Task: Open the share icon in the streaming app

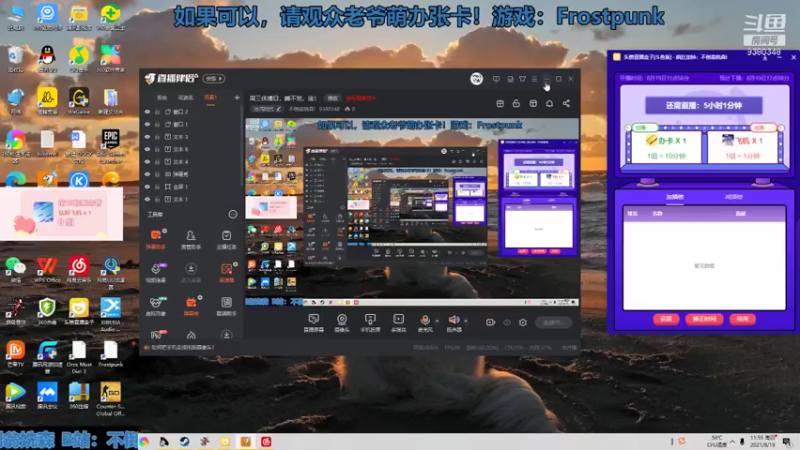Action: coord(566,104)
